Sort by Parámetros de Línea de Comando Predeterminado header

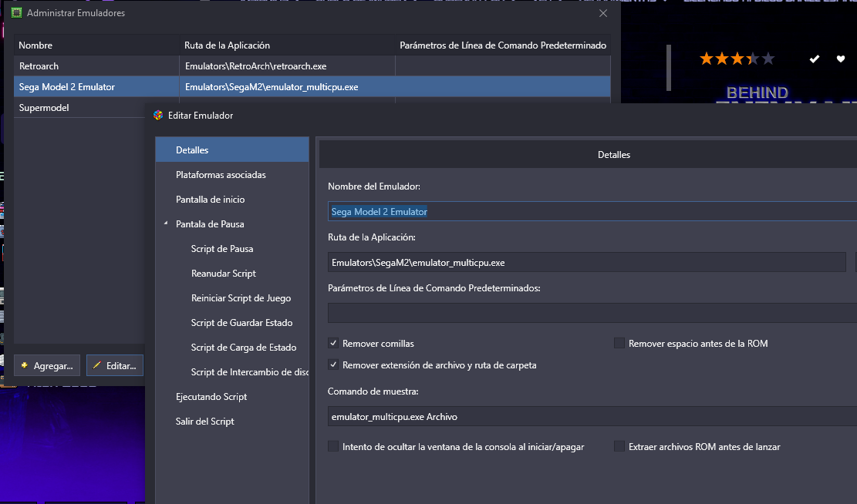[503, 45]
